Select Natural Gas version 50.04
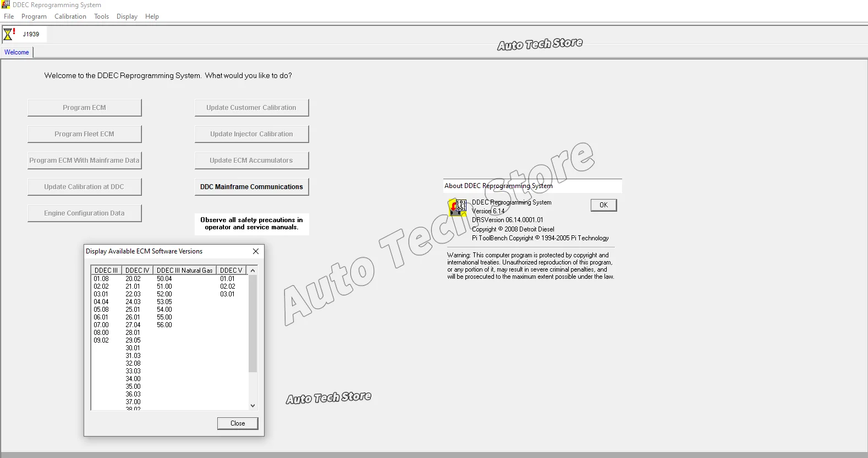The width and height of the screenshot is (868, 458). 164,279
